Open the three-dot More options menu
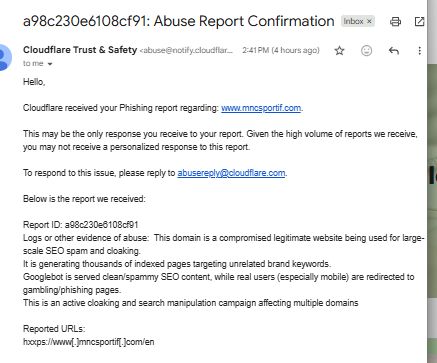The width and height of the screenshot is (437, 363). (419, 51)
